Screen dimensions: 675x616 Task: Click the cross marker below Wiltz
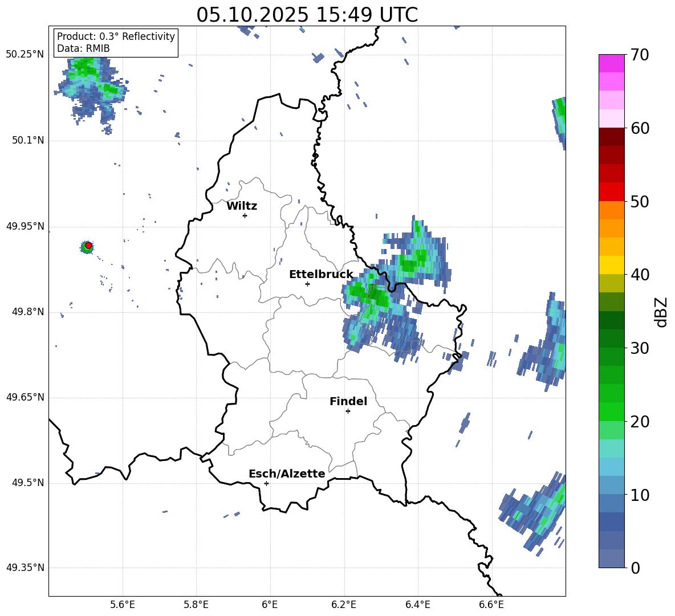pyautogui.click(x=245, y=215)
